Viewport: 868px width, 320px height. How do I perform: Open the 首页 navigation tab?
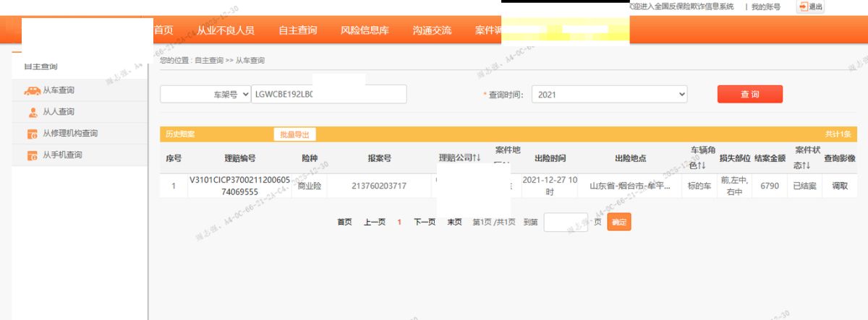point(163,30)
